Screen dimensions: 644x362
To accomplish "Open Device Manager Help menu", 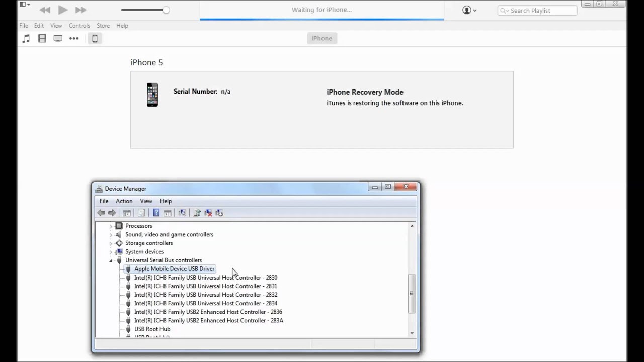I will click(x=166, y=201).
